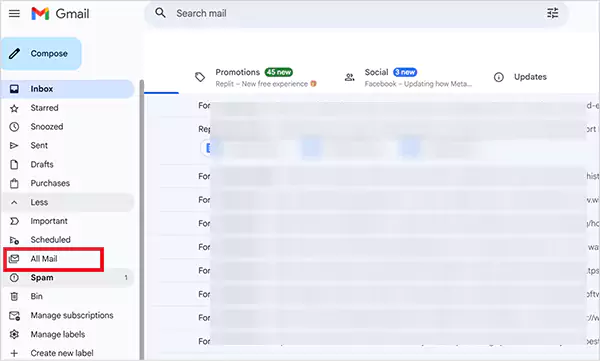Click the Scheduled send icon

tap(14, 240)
